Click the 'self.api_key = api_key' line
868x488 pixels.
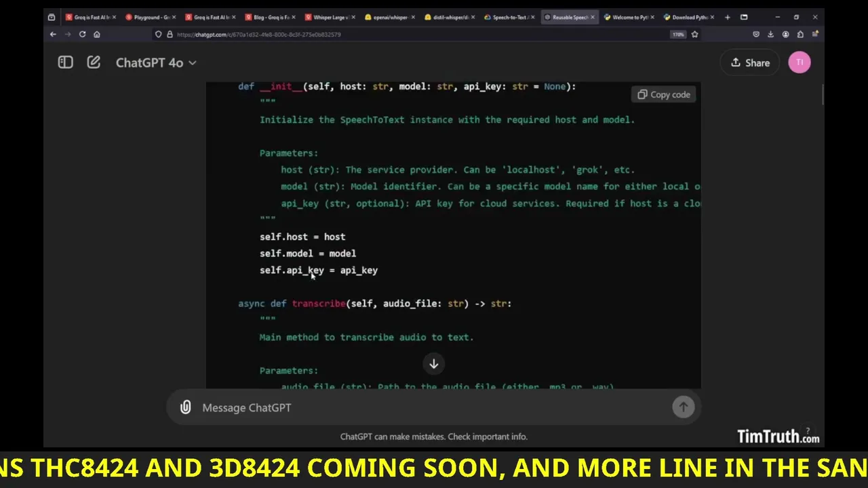coord(319,270)
